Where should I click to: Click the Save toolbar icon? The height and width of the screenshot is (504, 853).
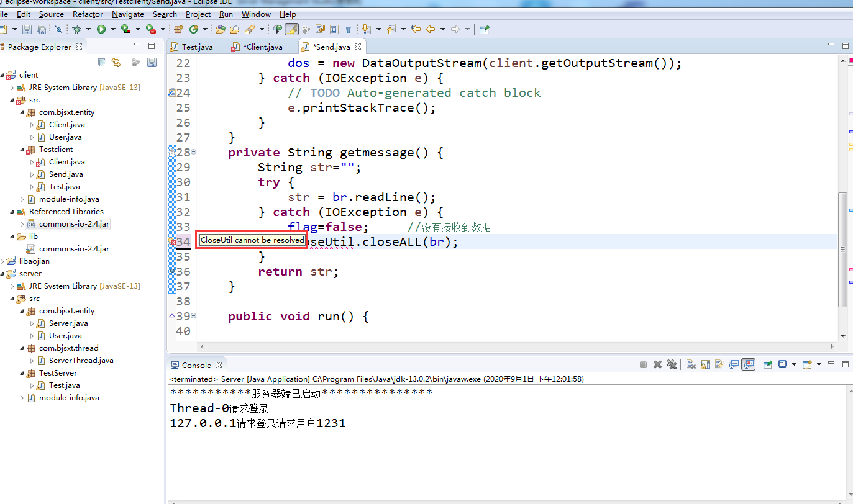(27, 29)
